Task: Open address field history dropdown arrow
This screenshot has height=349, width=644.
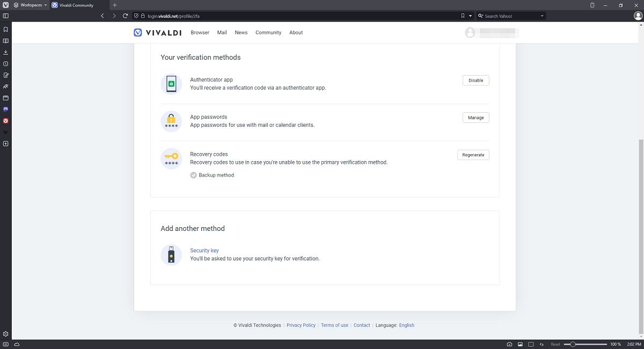Action: coord(470,16)
